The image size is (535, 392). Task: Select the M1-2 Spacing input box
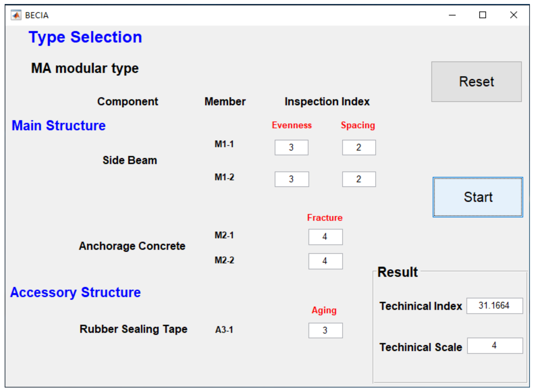tap(359, 179)
